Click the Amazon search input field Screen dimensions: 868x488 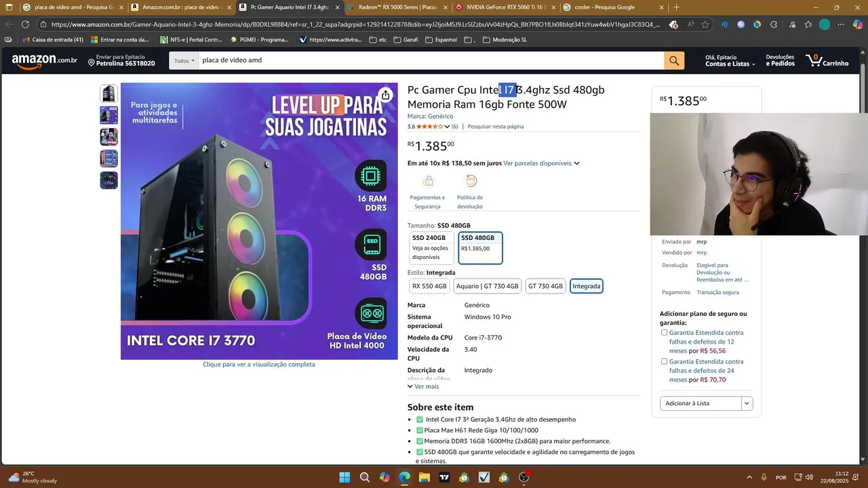click(431, 60)
